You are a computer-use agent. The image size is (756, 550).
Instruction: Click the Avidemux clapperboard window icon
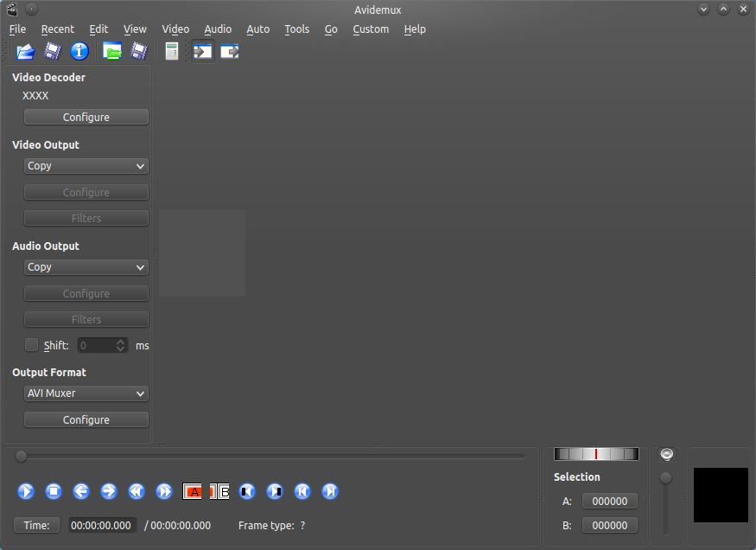point(12,10)
